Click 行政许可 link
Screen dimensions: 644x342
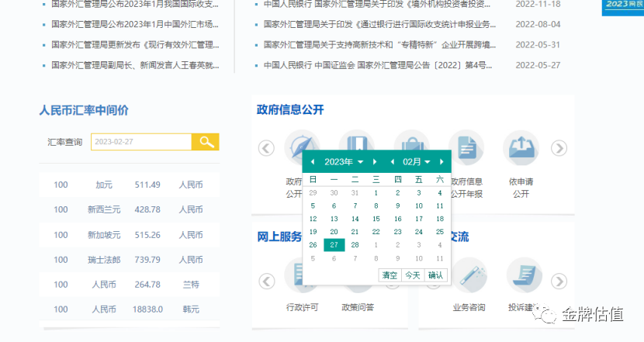tap(303, 307)
